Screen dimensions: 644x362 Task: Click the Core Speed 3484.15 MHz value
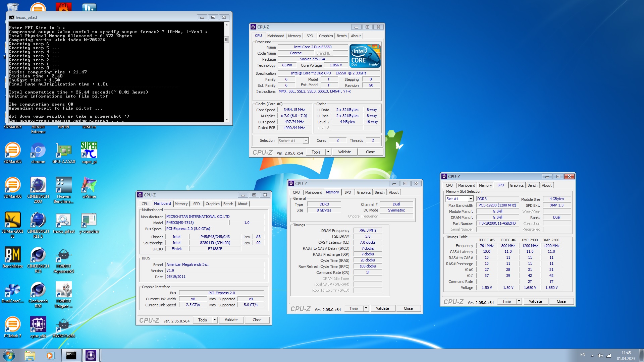click(x=294, y=110)
